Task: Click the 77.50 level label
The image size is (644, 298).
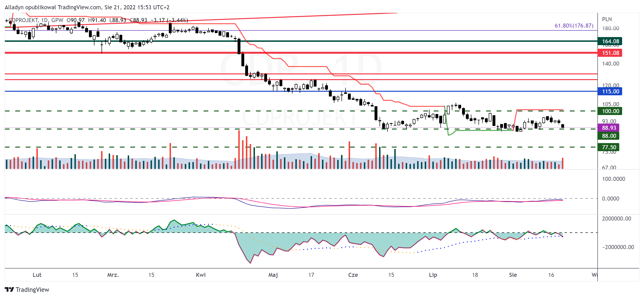Action: point(608,147)
